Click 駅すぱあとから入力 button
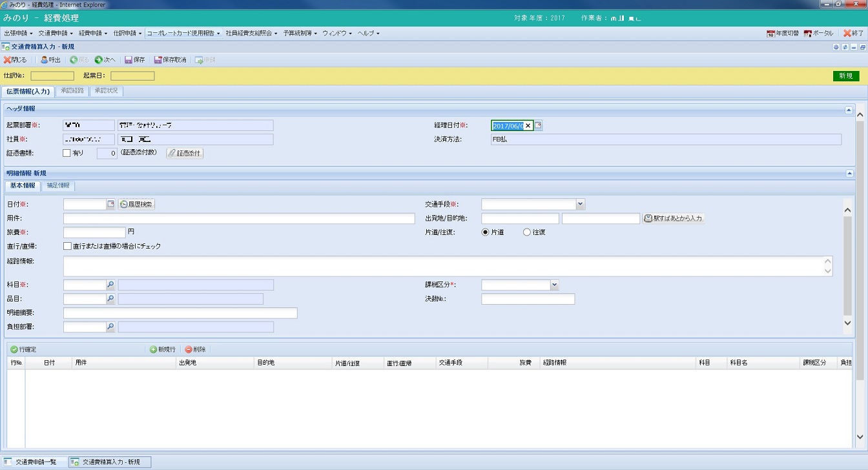Image resolution: width=868 pixels, height=470 pixels. 674,218
